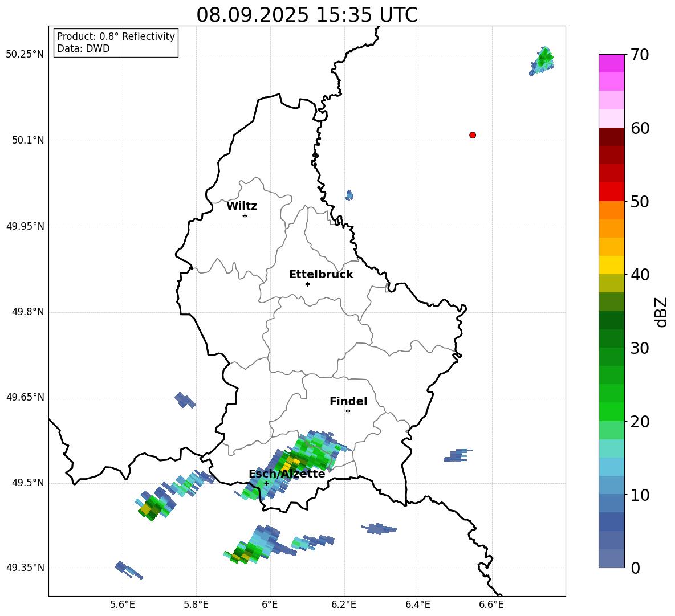The image size is (675, 616).
Task: Click the dBZ colorbar axis label
Action: click(x=661, y=312)
